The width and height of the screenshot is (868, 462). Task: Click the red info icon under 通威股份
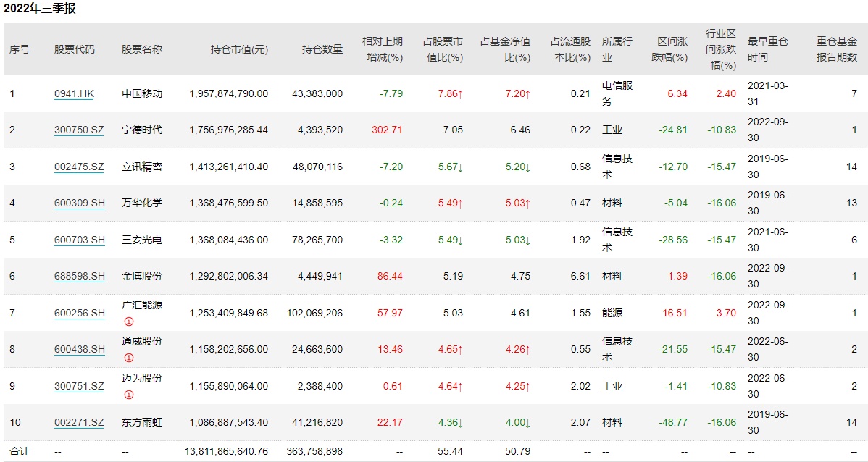(x=128, y=358)
